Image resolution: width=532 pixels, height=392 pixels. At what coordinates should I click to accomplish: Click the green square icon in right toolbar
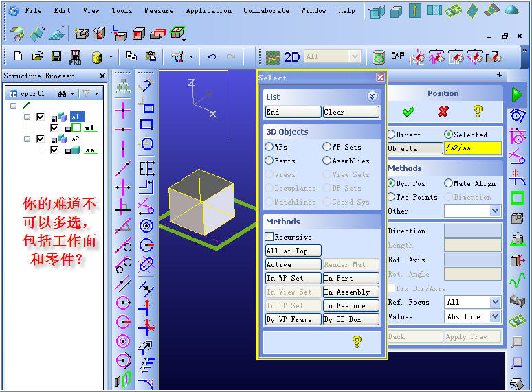point(518,198)
